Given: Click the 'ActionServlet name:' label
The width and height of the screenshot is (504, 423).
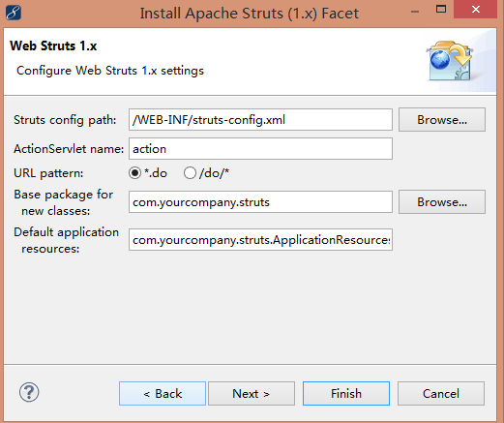Looking at the screenshot, I should click(x=69, y=149).
